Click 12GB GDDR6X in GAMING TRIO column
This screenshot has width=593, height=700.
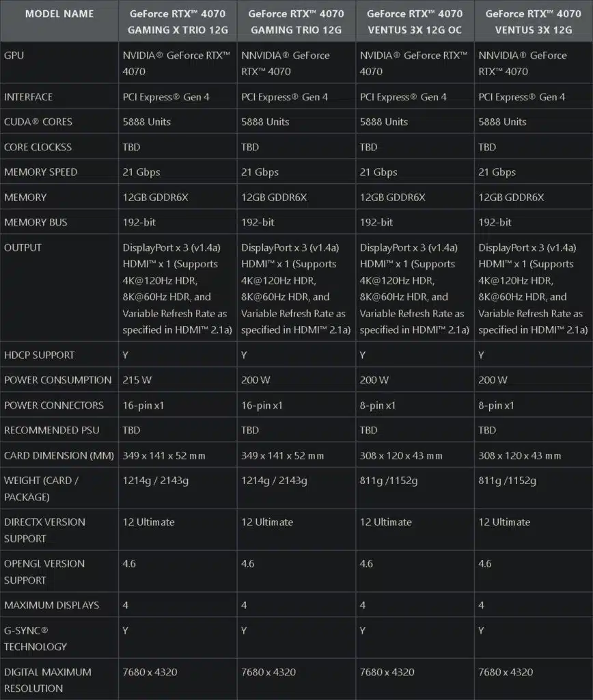click(274, 198)
